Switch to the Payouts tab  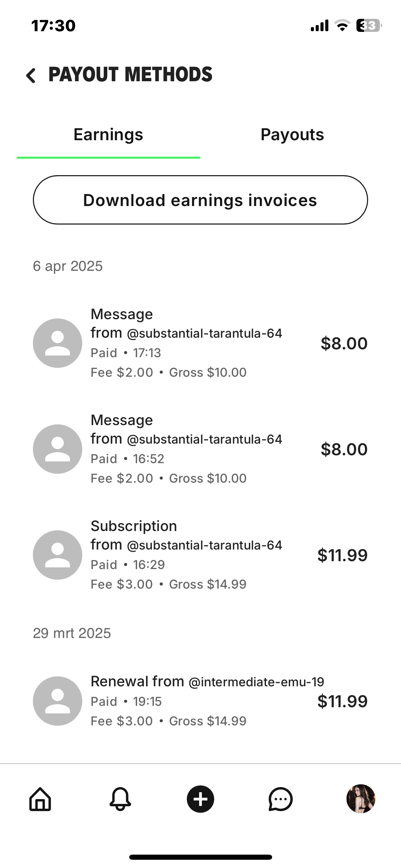coord(292,134)
